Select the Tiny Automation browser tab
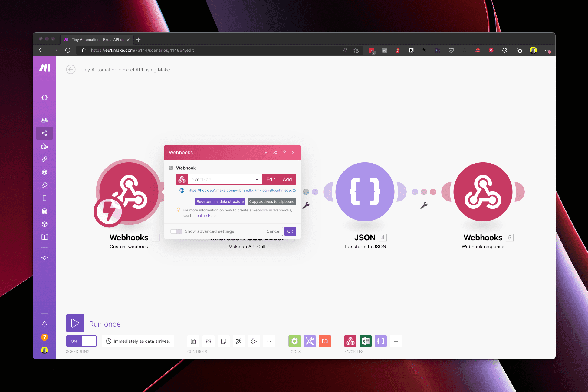The height and width of the screenshot is (392, 588). [97, 40]
